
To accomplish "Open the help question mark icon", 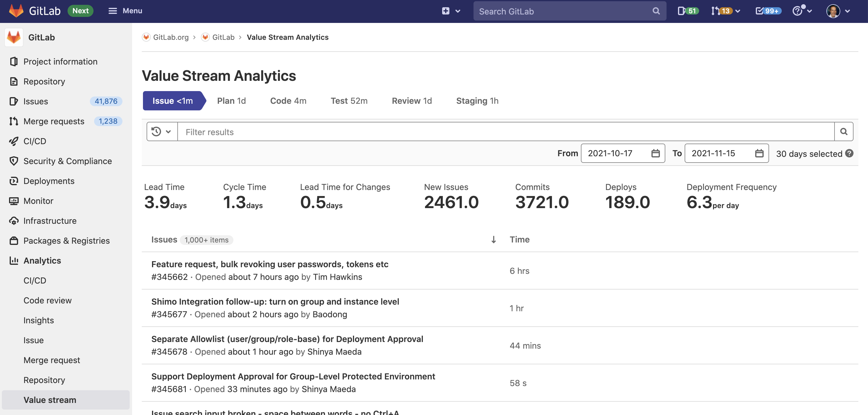I will (x=797, y=11).
